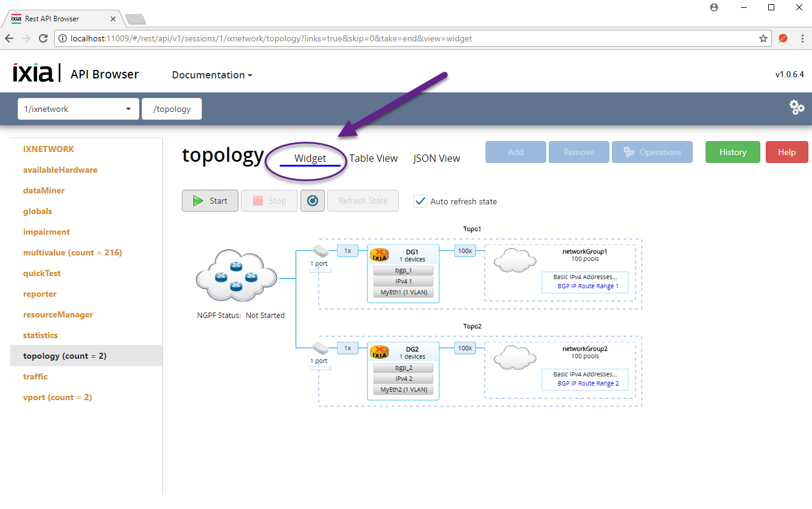This screenshot has height=509, width=812.
Task: Toggle Auto refresh state checkbox
Action: 420,201
